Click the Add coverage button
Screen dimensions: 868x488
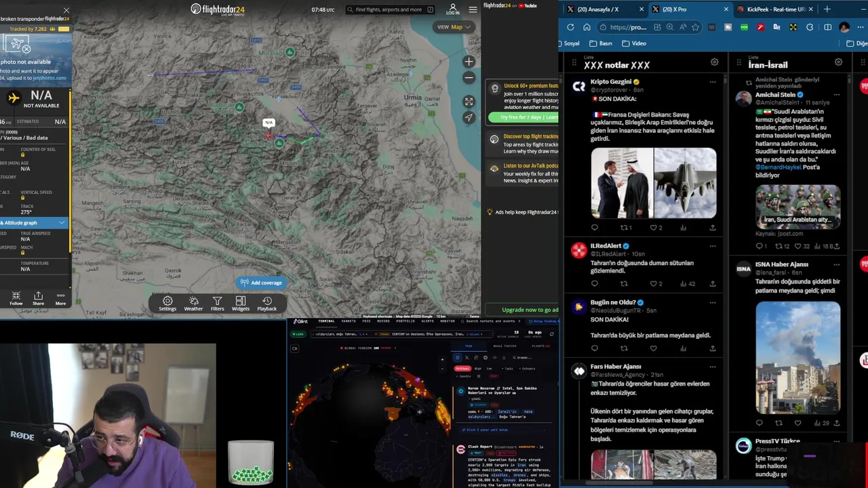tap(261, 283)
